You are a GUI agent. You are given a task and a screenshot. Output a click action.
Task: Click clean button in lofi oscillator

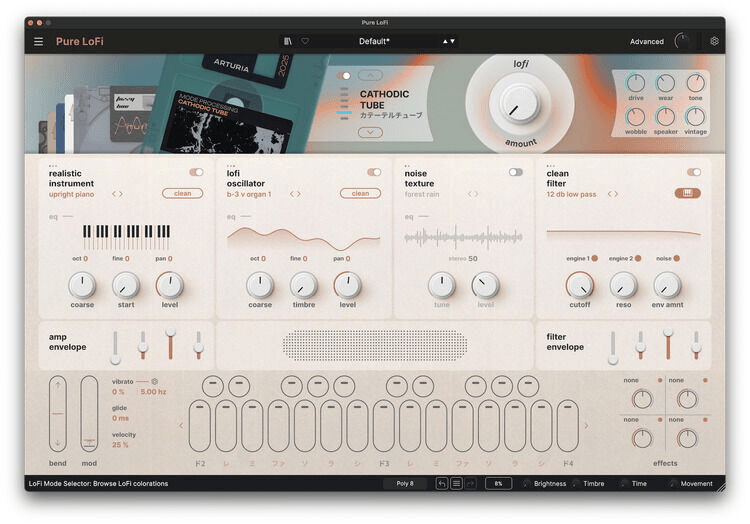tap(360, 193)
